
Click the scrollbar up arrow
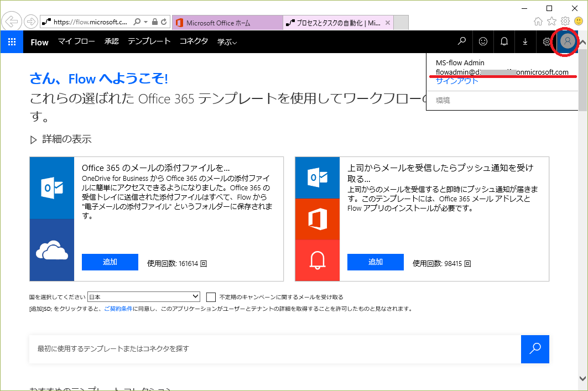click(x=583, y=43)
